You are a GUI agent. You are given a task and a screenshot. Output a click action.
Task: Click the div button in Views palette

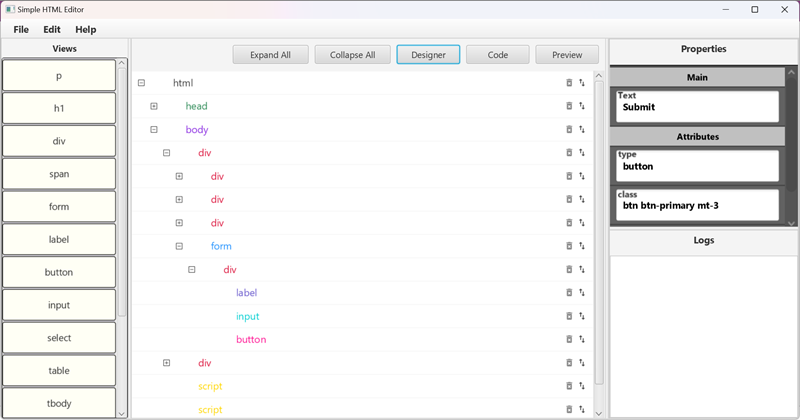[x=59, y=141]
